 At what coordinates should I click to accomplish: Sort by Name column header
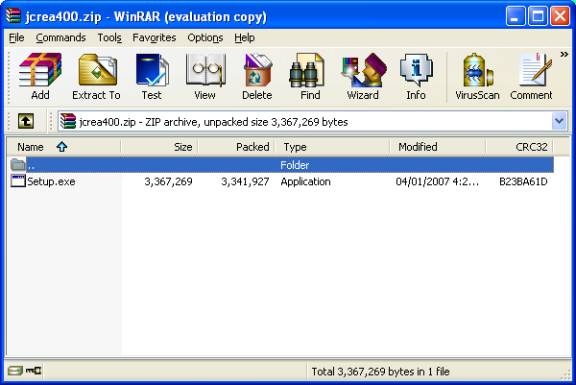coord(64,147)
